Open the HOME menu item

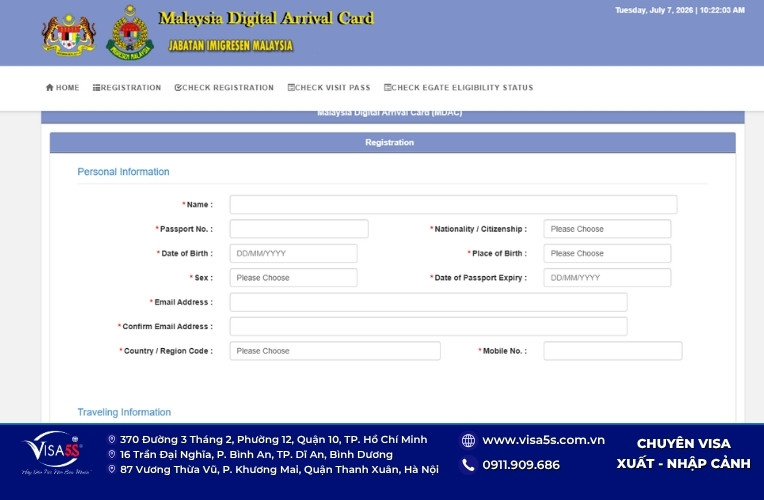pos(62,88)
